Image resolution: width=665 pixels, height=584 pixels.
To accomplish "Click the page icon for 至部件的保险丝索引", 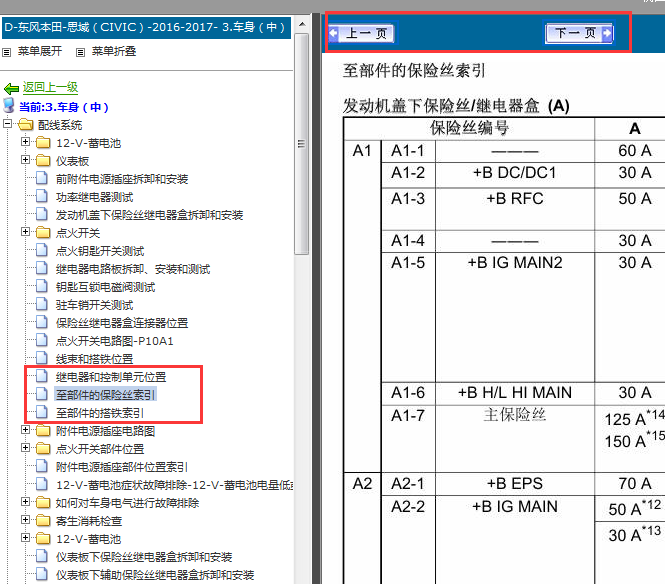I will pos(42,394).
